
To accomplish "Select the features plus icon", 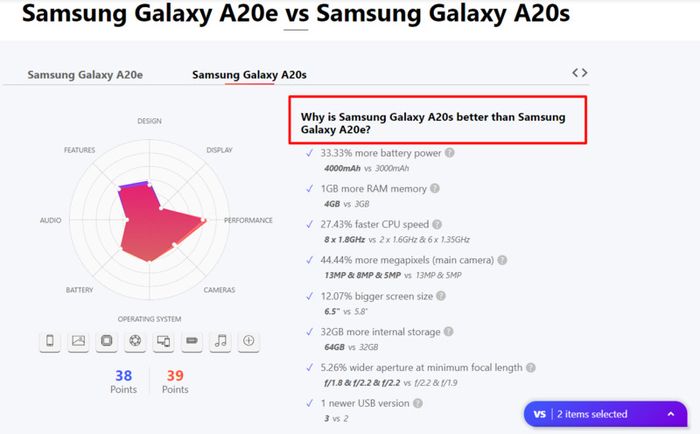I will 249,342.
